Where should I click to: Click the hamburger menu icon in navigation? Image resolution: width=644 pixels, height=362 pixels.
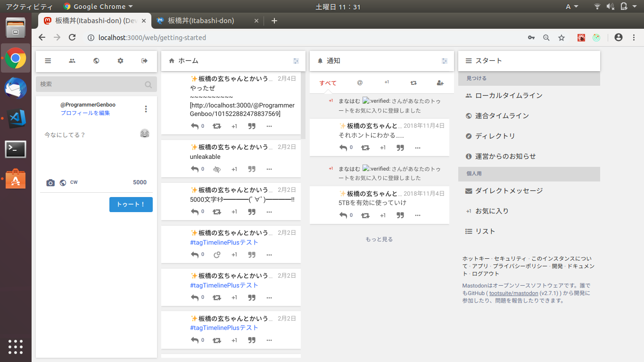tap(48, 61)
